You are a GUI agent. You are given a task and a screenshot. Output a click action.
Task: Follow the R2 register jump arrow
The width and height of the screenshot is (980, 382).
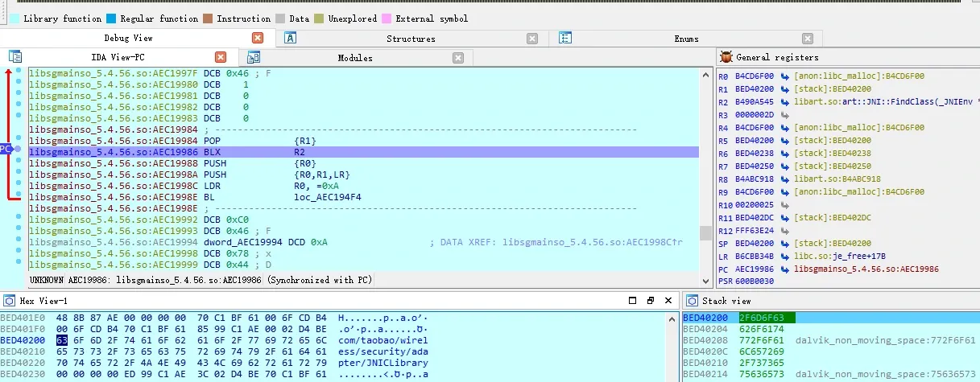coord(784,102)
